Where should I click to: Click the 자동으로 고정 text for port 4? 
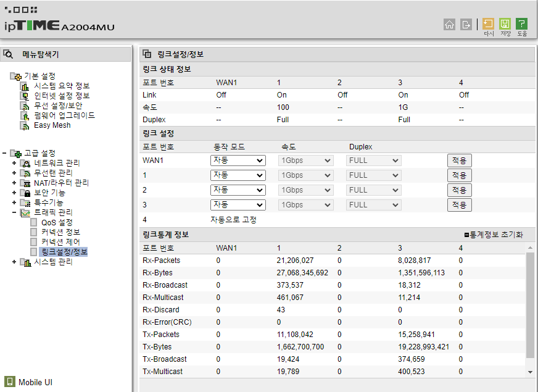pos(233,220)
